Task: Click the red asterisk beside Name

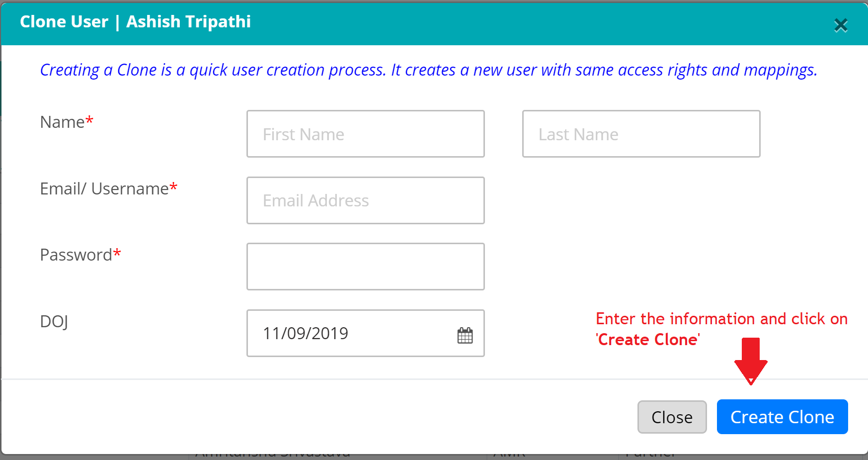Action: click(x=89, y=121)
